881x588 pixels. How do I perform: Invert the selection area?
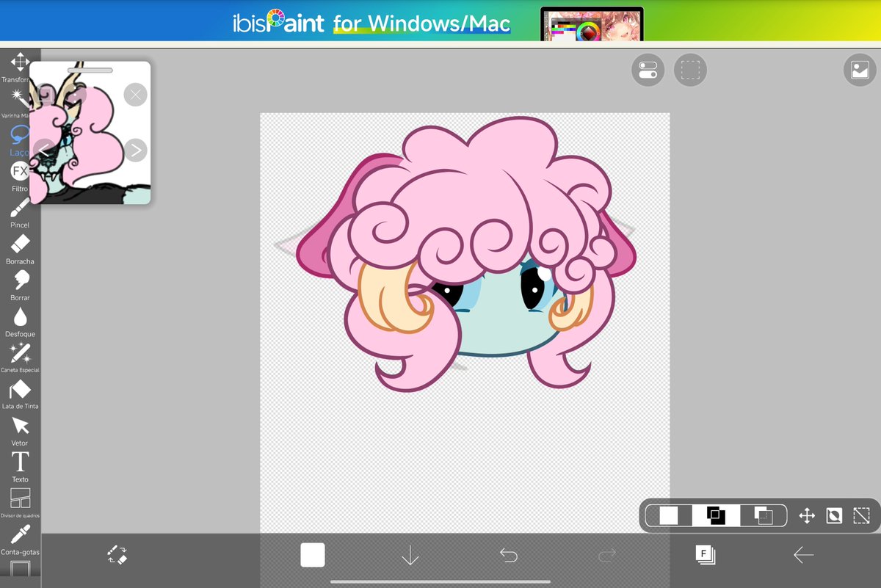(x=834, y=515)
